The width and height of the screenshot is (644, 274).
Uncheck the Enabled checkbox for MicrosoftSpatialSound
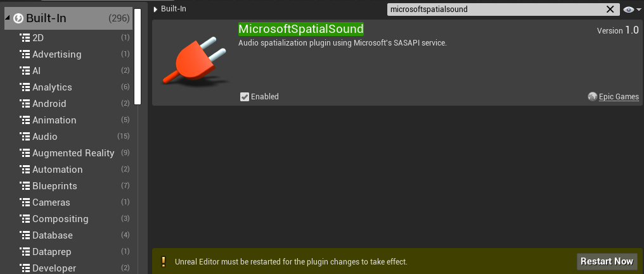pos(245,97)
